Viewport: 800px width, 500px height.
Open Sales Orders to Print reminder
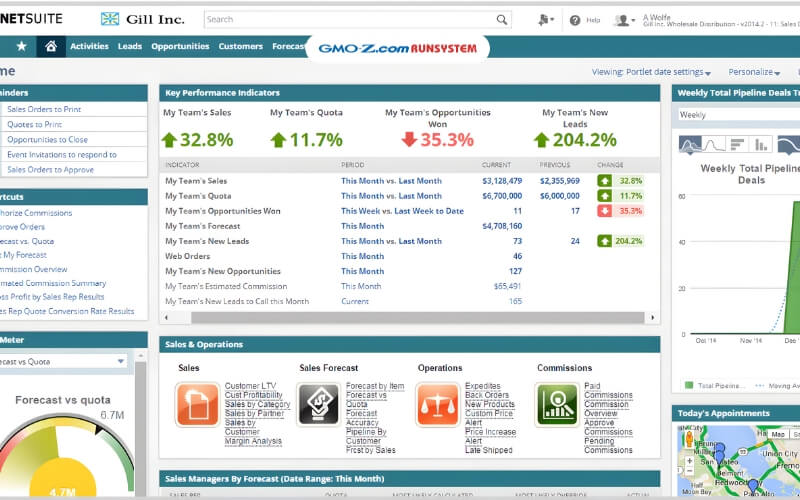pos(44,109)
